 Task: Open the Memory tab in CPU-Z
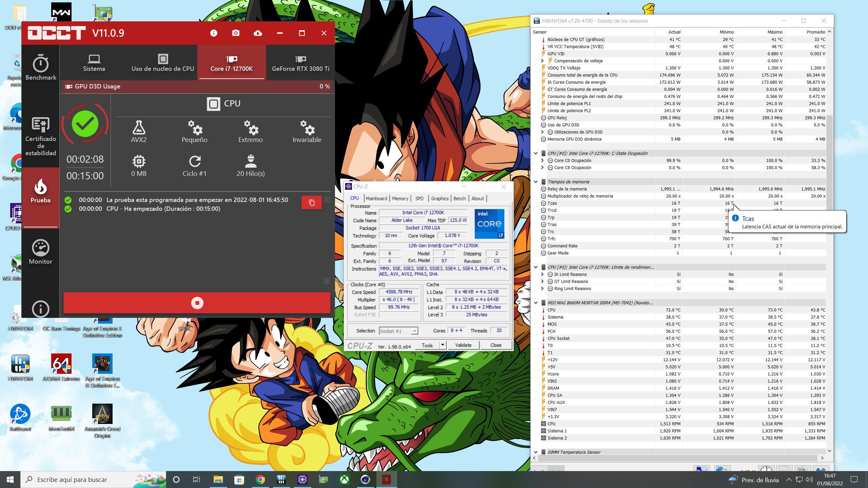(x=400, y=198)
